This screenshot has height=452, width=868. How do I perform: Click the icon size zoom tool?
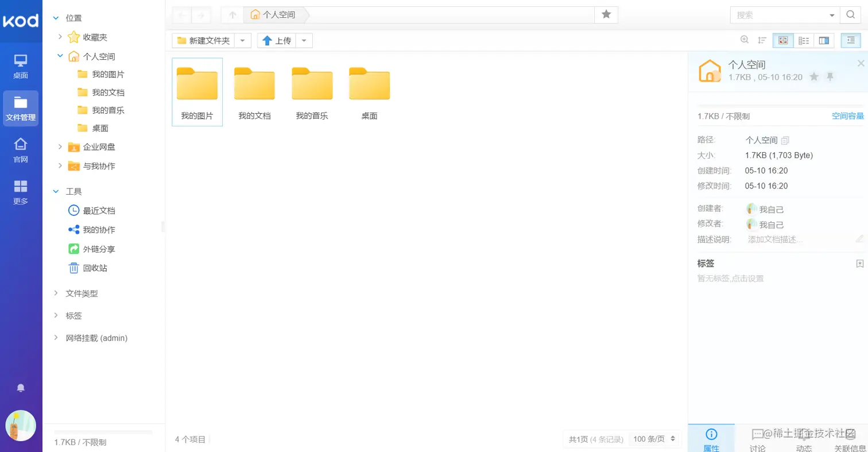coord(745,40)
